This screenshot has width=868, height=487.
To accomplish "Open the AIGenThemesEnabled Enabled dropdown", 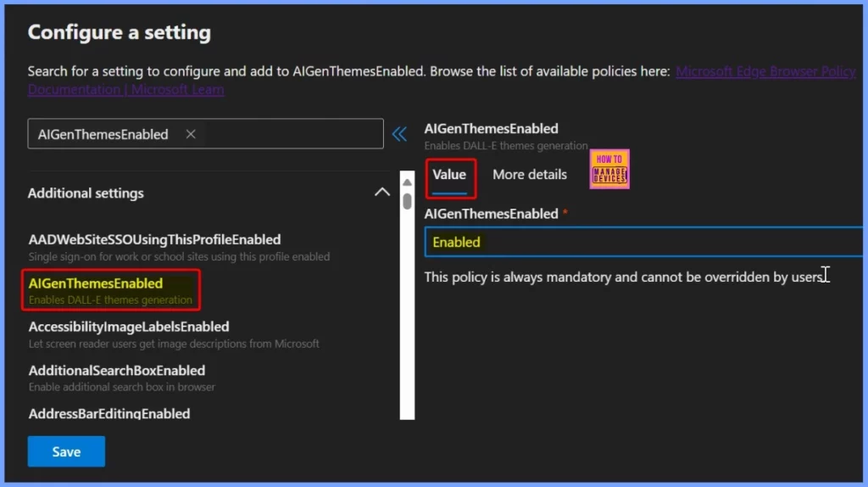I will [x=644, y=242].
